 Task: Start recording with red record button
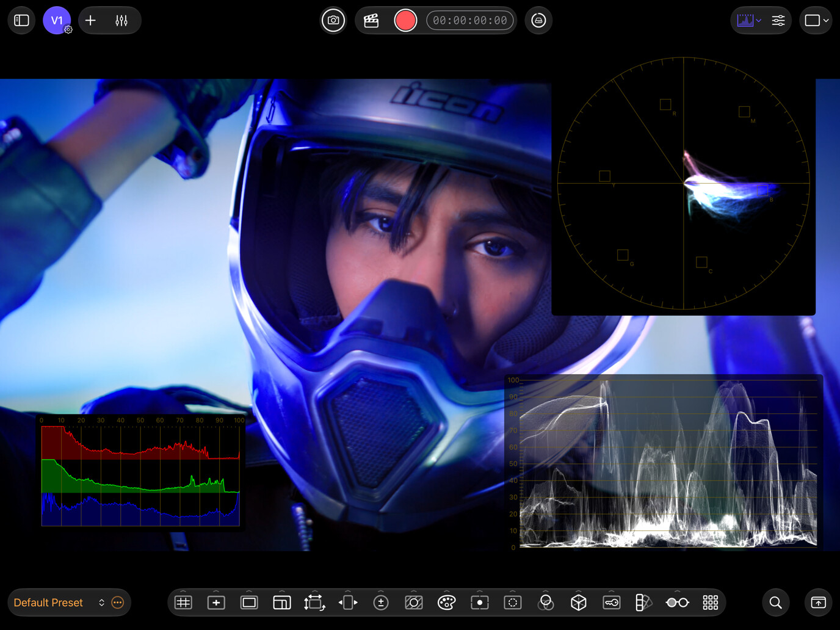tap(405, 20)
